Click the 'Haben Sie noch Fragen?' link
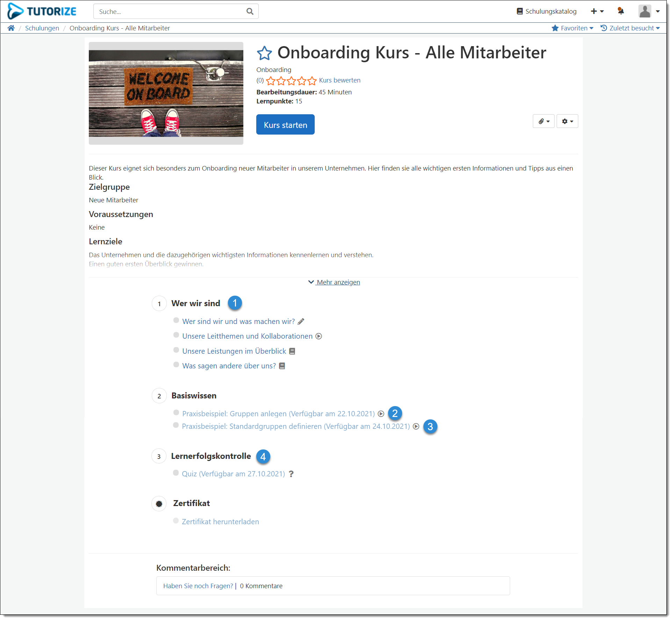 [x=198, y=586]
